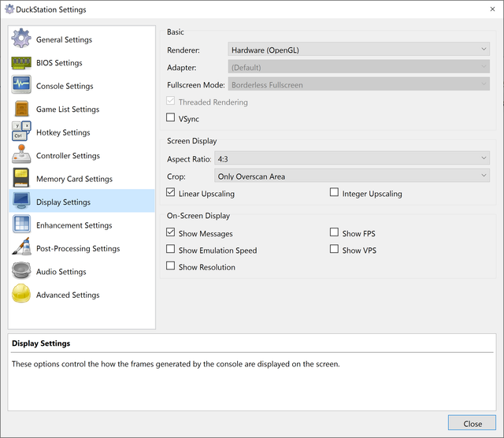The height and width of the screenshot is (438, 504).
Task: Enable Show Emulation Speed checkbox
Action: 171,249
